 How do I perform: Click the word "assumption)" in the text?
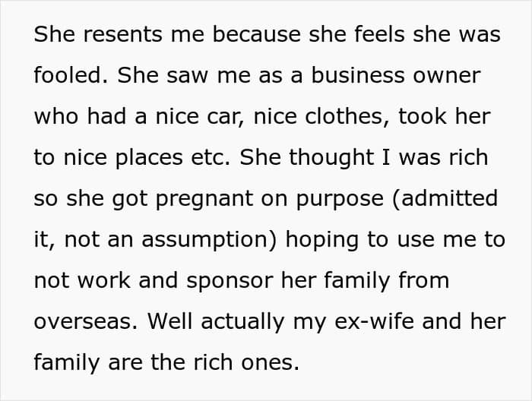coord(209,240)
